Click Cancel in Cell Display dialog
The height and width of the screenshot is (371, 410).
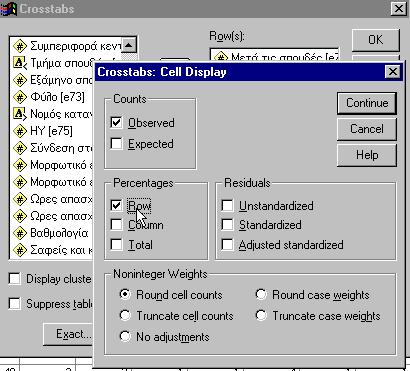coord(367,129)
